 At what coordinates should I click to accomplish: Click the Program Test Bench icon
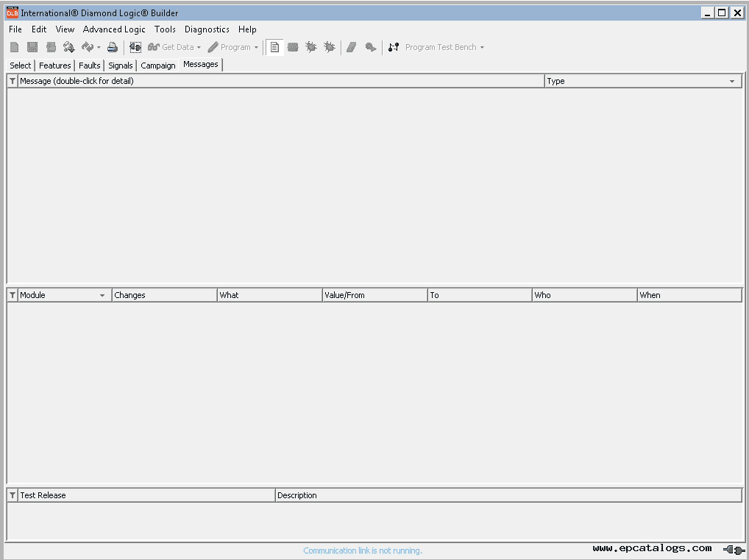tap(394, 47)
